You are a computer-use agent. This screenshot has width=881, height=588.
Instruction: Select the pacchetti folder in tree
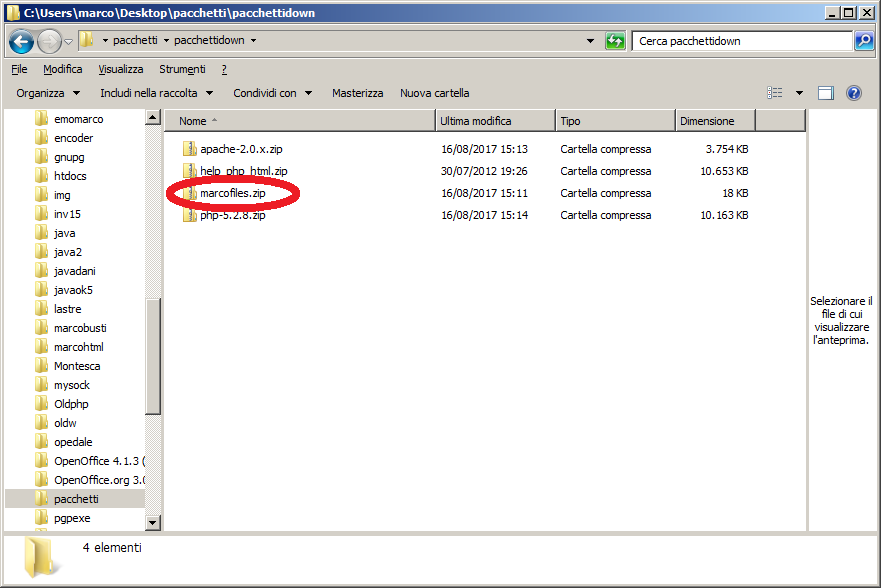76,498
